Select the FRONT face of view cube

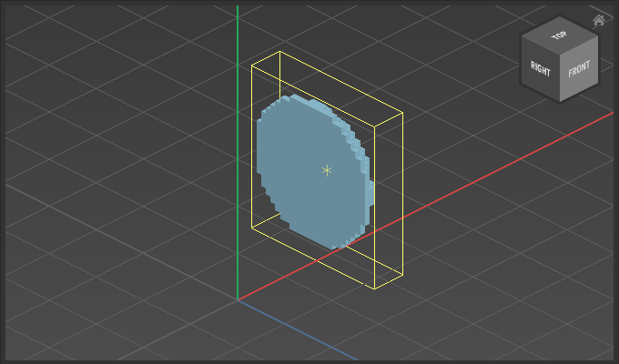tap(579, 71)
